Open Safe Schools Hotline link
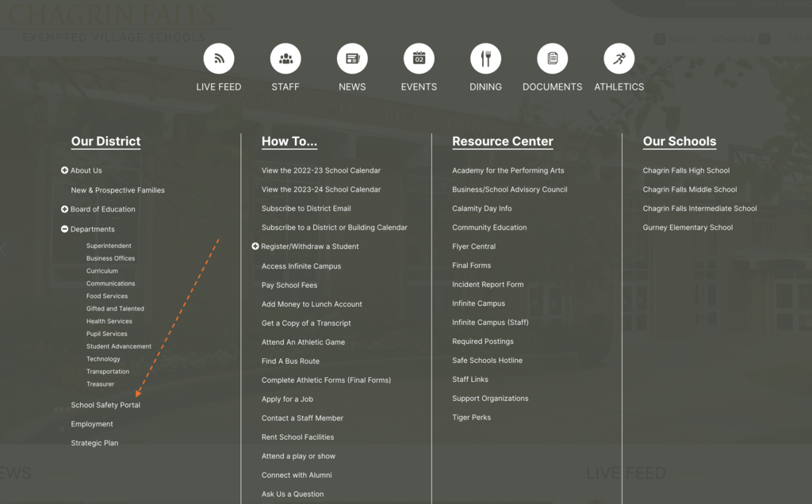812x504 pixels. pos(487,361)
